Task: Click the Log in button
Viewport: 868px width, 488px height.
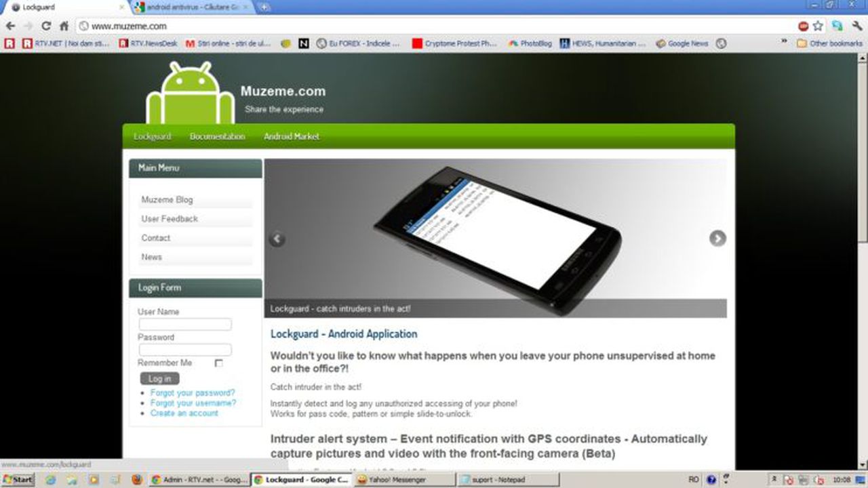Action: tap(159, 379)
